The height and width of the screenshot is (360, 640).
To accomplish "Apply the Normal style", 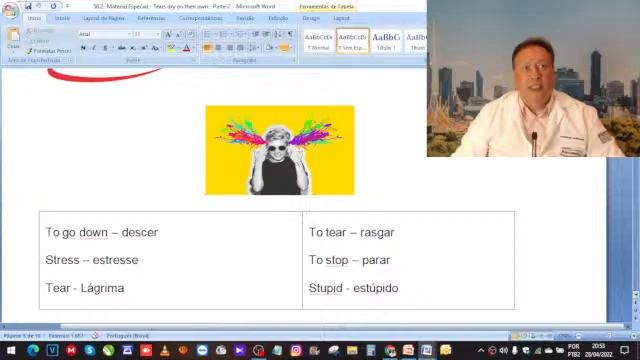I will [x=318, y=40].
